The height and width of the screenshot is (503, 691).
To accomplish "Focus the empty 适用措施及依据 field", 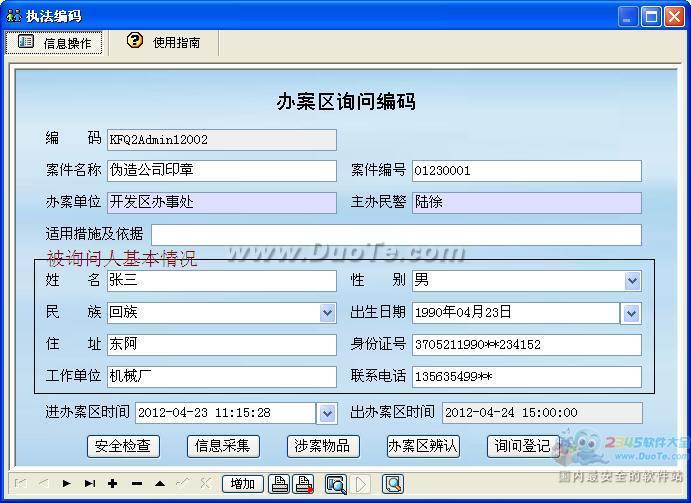I will click(x=396, y=235).
